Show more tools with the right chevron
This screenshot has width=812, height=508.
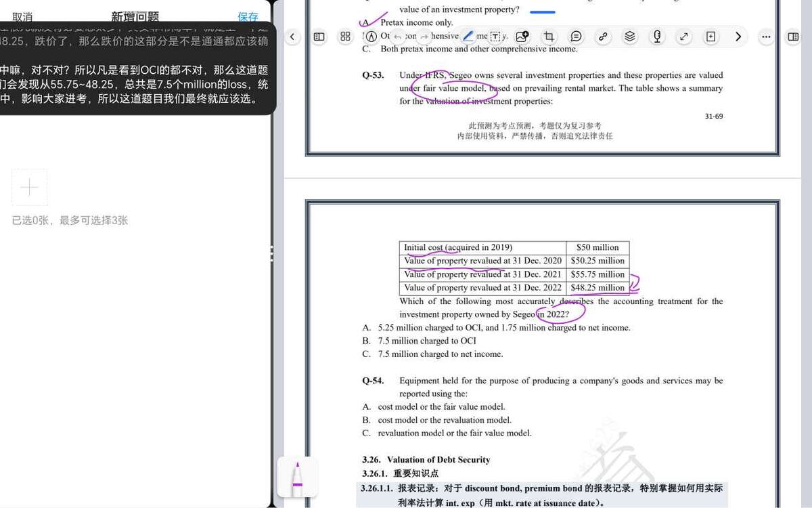[x=738, y=37]
